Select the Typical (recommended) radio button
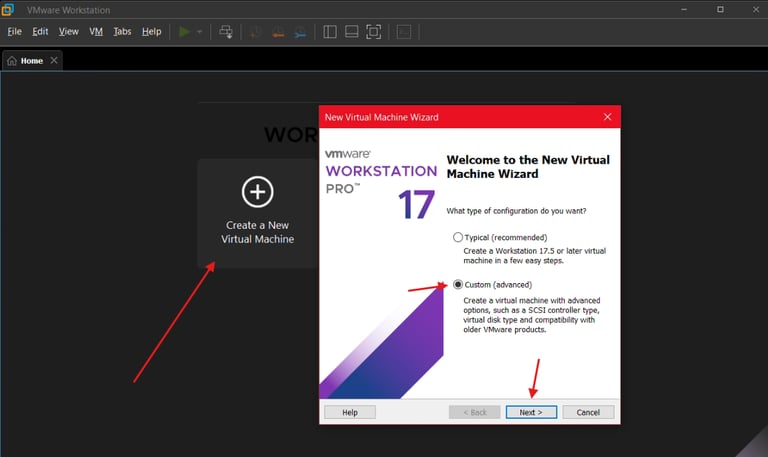This screenshot has height=457, width=768. pos(457,237)
